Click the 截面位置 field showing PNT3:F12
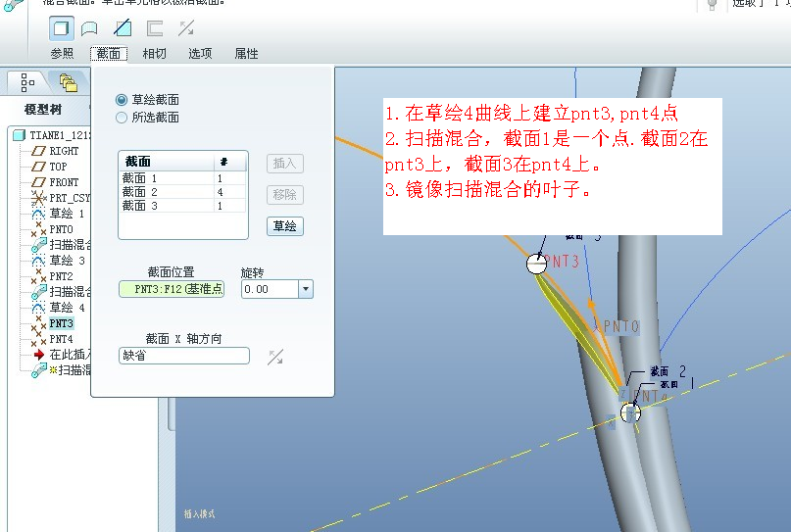Screen dimensions: 791x532 point(172,289)
